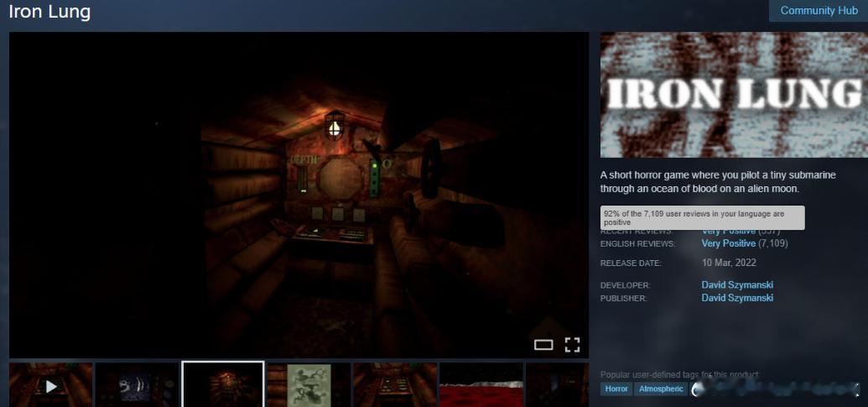Open the Community Hub page
868x407 pixels.
click(819, 11)
